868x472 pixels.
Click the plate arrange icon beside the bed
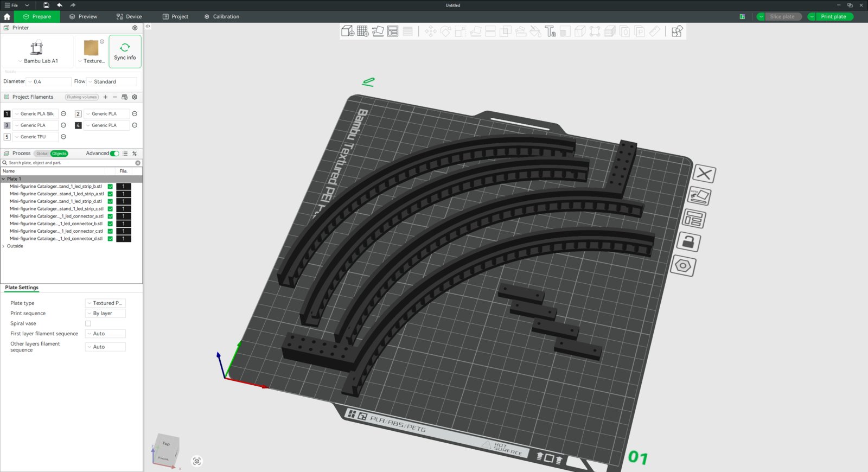point(694,219)
